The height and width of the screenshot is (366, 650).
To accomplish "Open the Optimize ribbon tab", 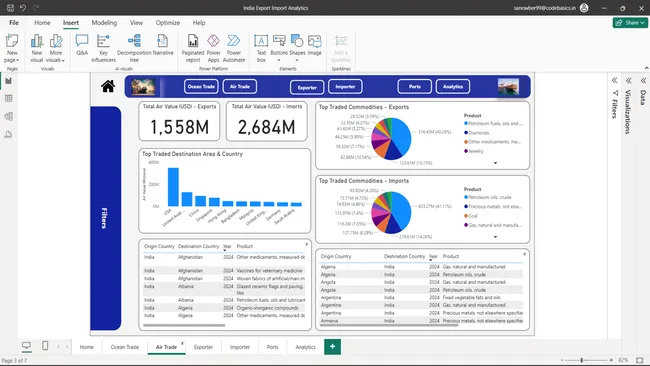I will coord(167,23).
